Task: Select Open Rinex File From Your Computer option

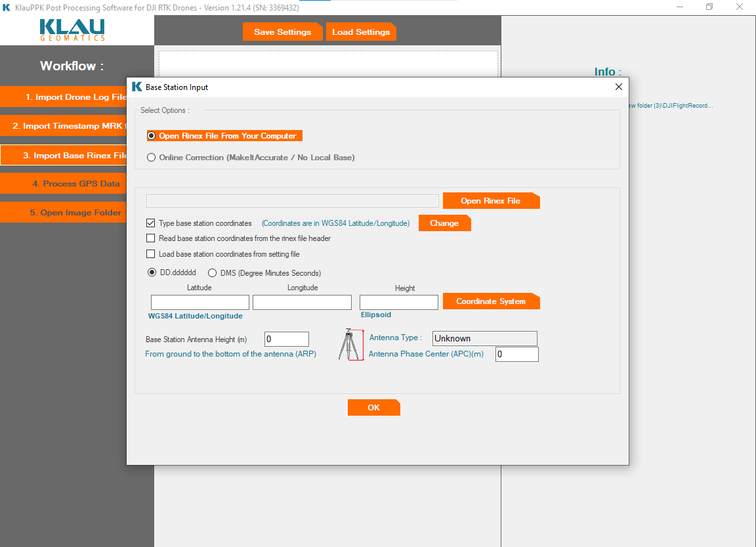Action: coord(224,136)
